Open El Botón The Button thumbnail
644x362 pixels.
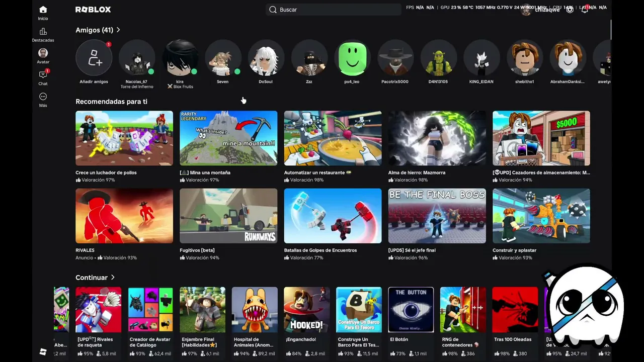point(411,310)
